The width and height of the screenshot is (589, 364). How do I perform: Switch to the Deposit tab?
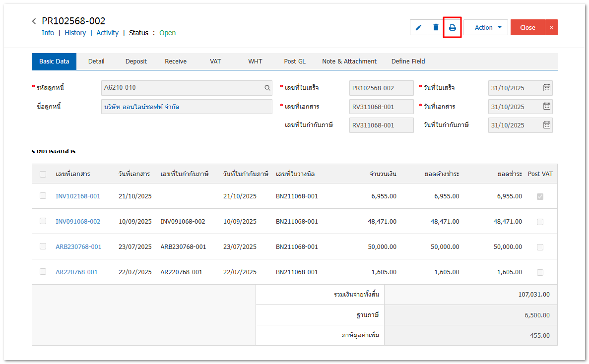[x=136, y=61]
